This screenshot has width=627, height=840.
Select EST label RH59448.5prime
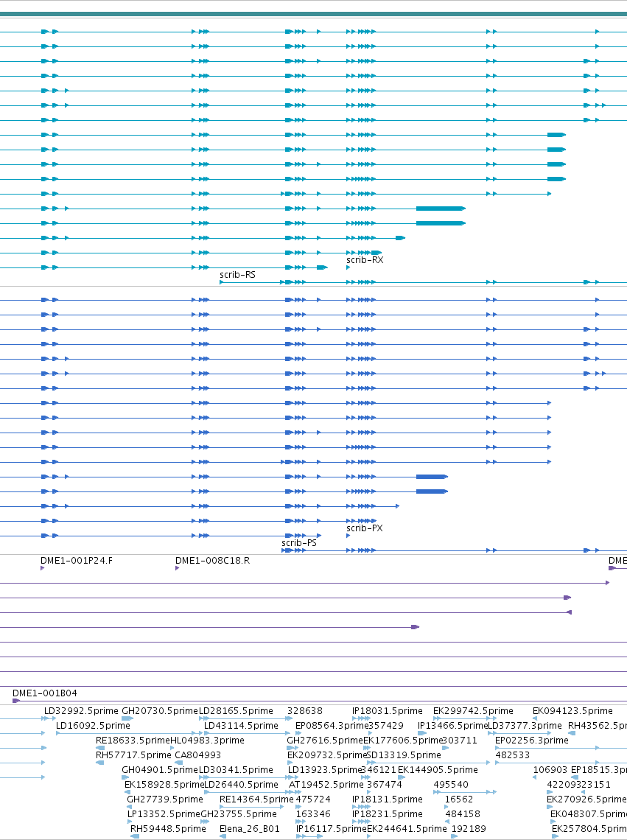pyautogui.click(x=168, y=829)
